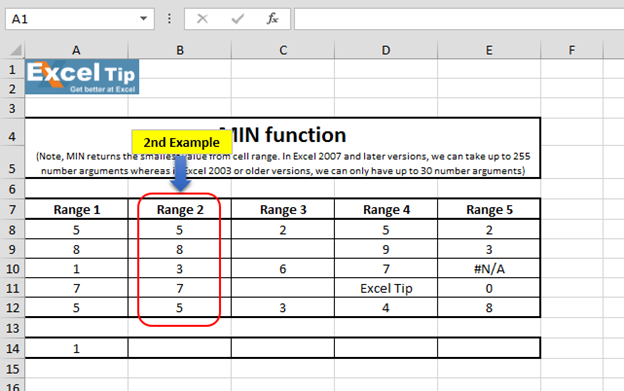Select row 7 header

point(12,209)
